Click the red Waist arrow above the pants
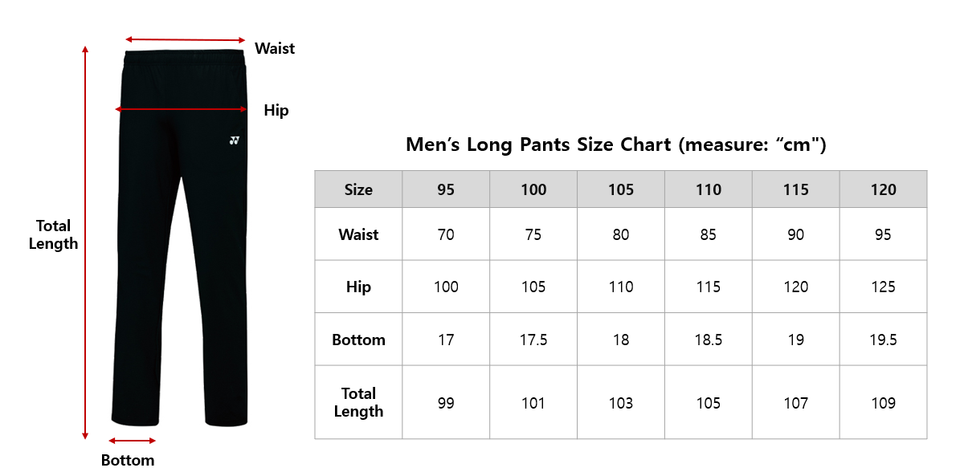This screenshot has height=476, width=960. pos(185,40)
